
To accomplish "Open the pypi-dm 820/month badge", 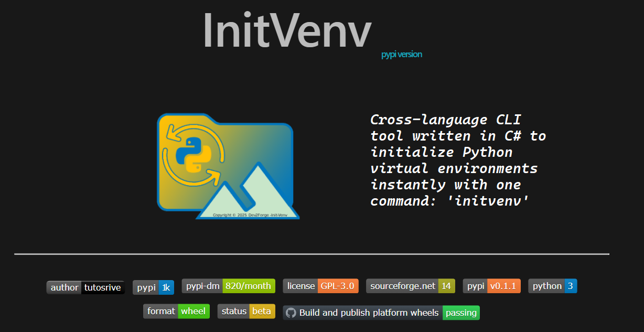I will (228, 286).
